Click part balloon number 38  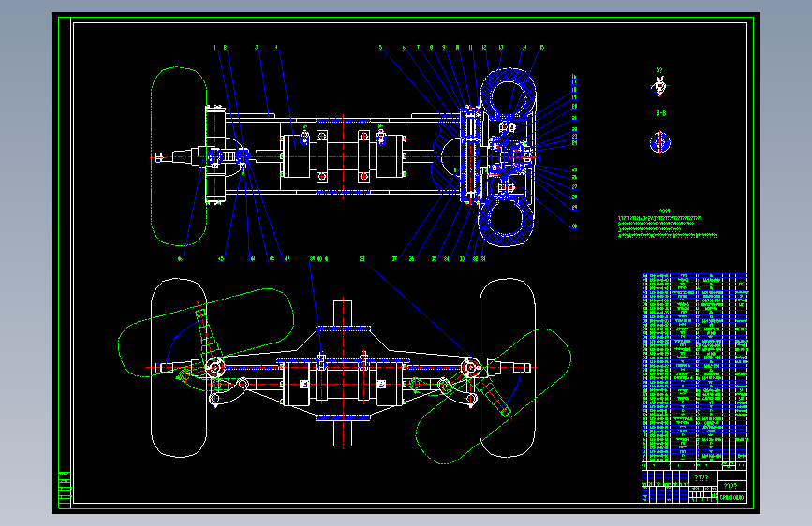pos(362,259)
